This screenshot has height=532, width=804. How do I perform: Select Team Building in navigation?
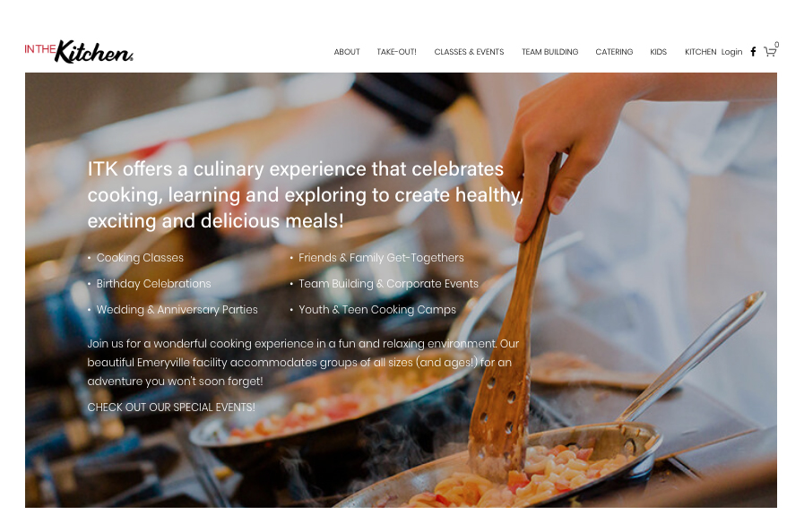click(549, 52)
